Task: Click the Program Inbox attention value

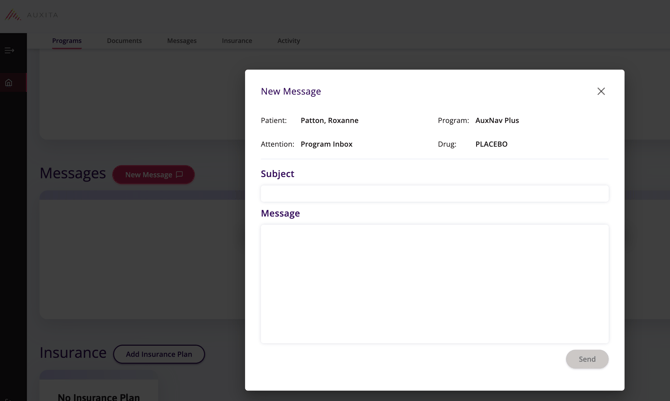Action: (x=326, y=144)
